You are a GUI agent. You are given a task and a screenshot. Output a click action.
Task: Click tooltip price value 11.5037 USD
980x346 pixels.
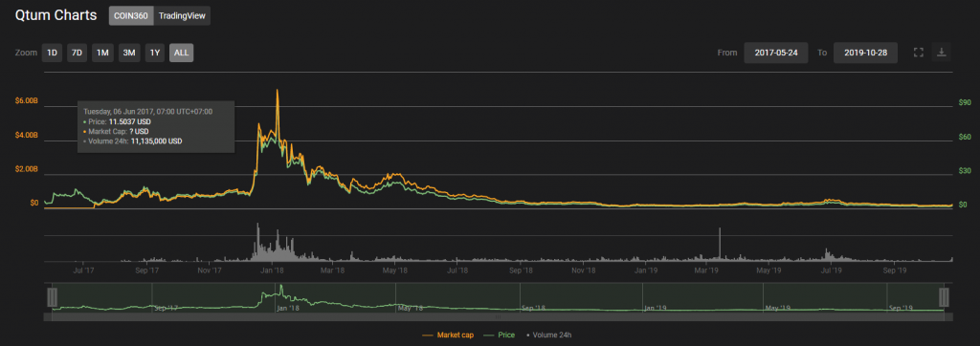click(131, 121)
